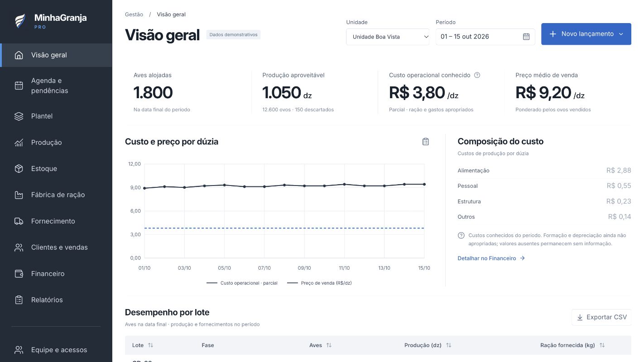
Task: Click the Estrutura cost row
Action: pos(544,201)
